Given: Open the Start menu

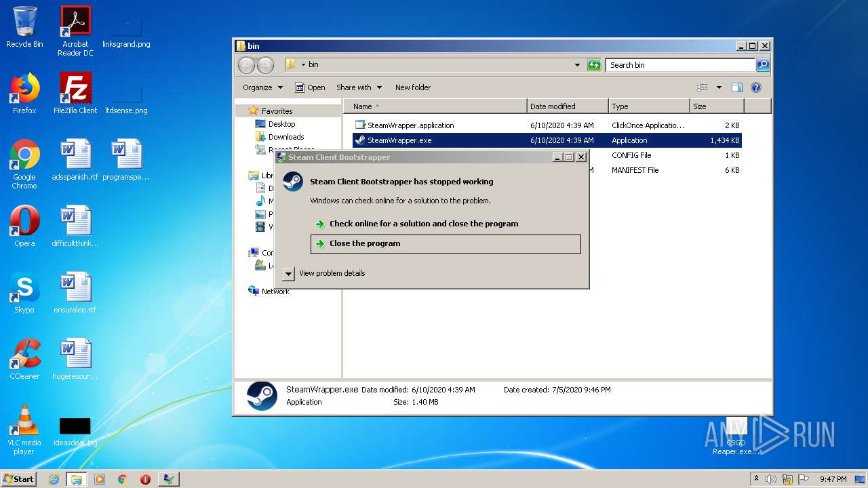Looking at the screenshot, I should 19,479.
